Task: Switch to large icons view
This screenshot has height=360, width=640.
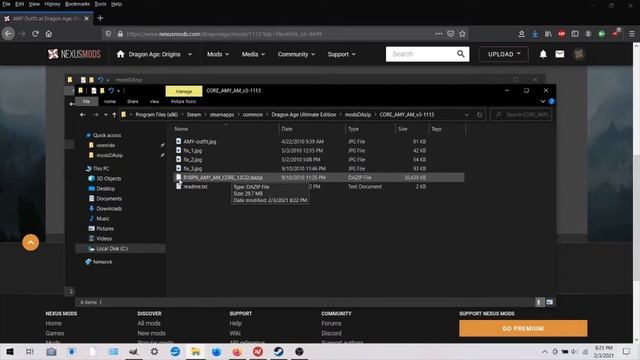Action: click(549, 302)
